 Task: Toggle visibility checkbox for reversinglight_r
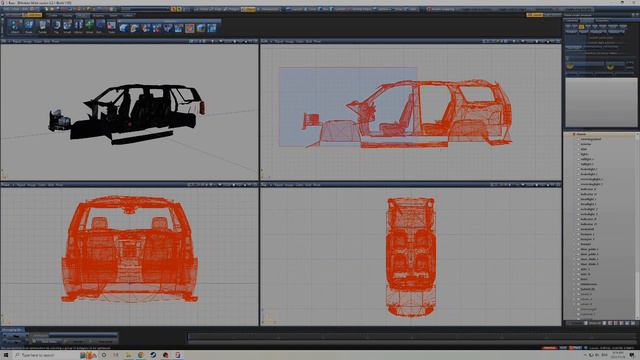[578, 179]
